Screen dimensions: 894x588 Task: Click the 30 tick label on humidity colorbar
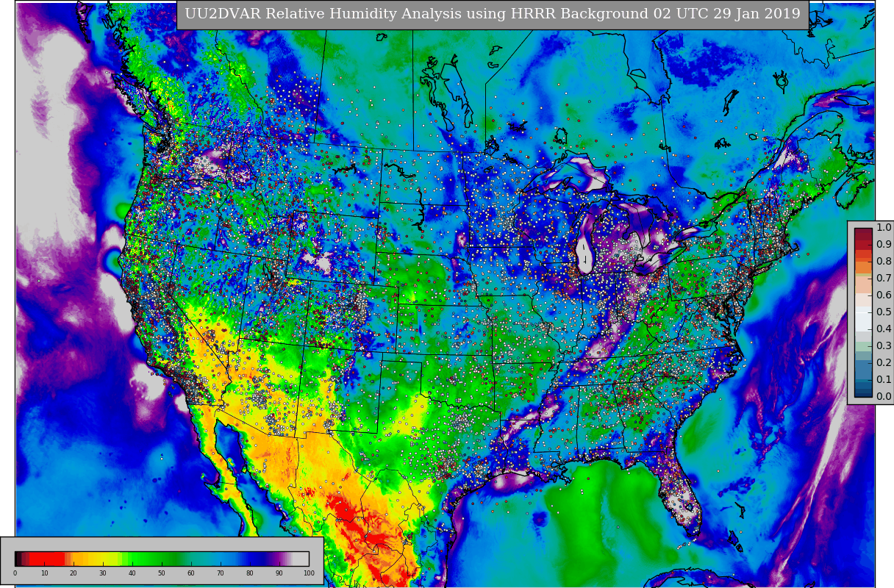[x=103, y=573]
